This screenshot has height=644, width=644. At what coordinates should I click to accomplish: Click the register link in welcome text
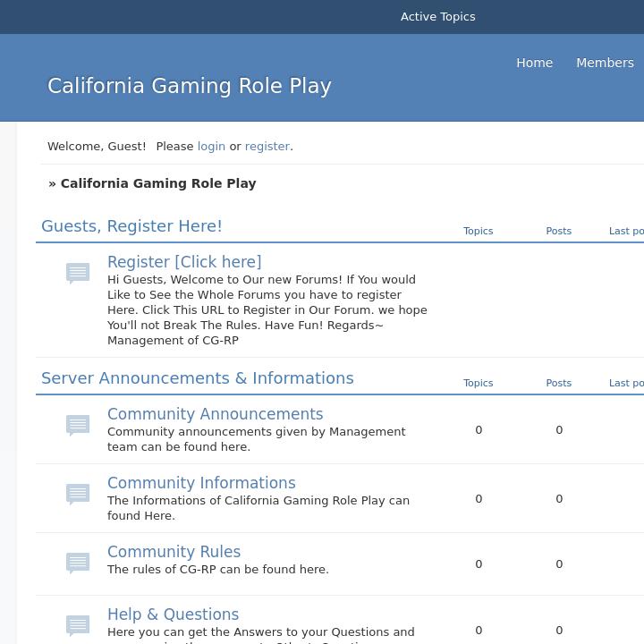point(267,146)
